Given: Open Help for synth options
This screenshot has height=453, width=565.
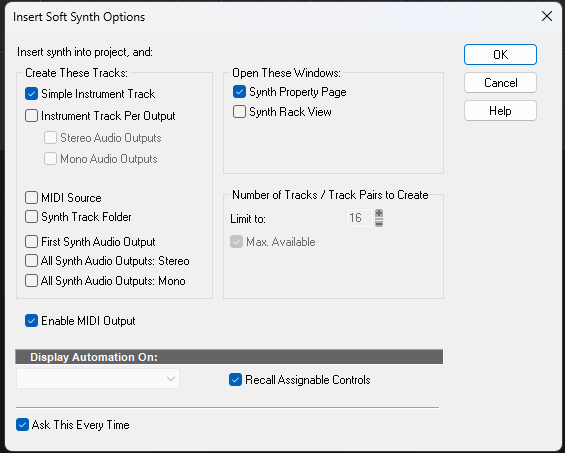Looking at the screenshot, I should 500,111.
